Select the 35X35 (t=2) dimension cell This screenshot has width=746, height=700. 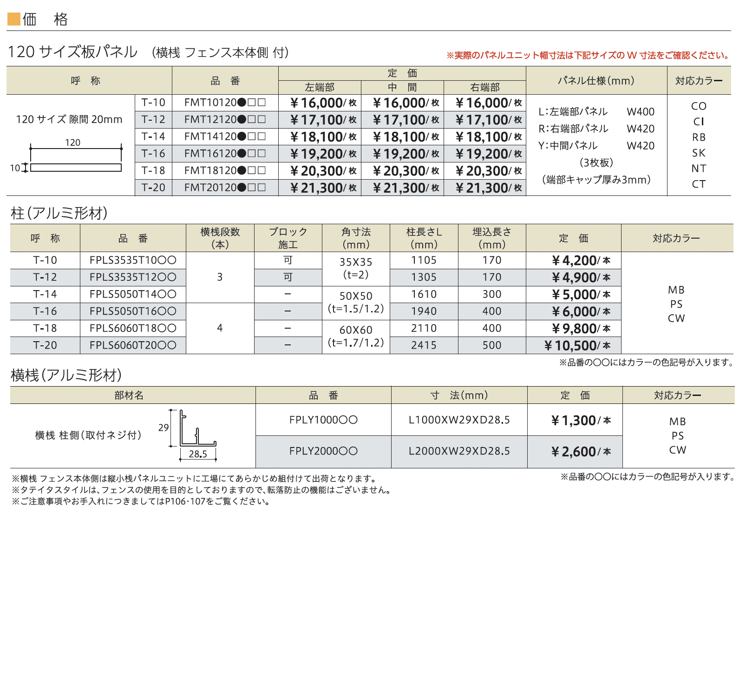click(356, 268)
